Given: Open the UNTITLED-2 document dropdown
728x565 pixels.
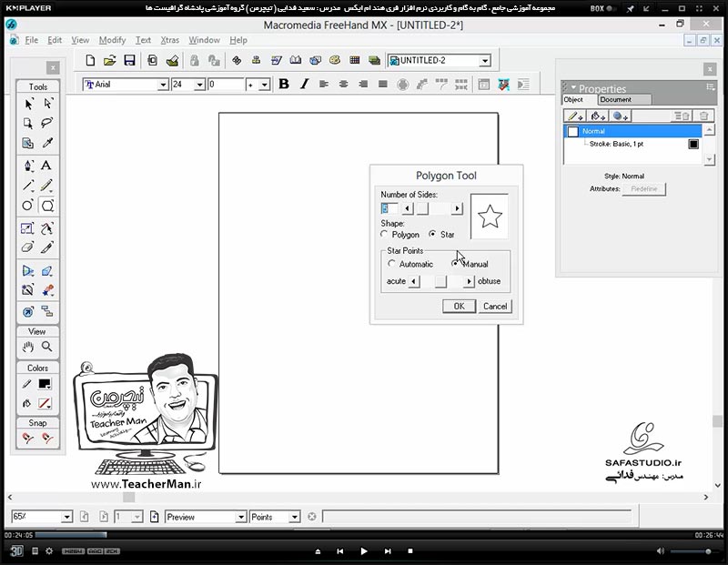Looking at the screenshot, I should [x=485, y=61].
